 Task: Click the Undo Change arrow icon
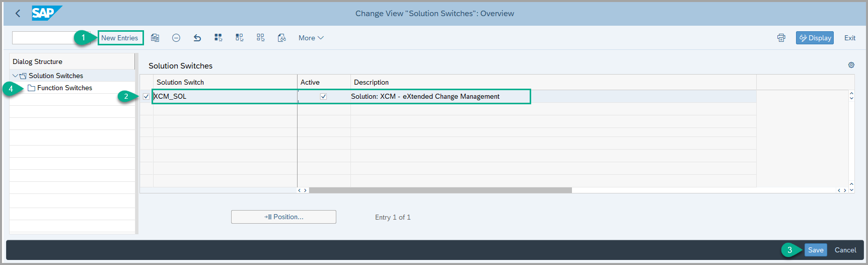click(x=197, y=38)
